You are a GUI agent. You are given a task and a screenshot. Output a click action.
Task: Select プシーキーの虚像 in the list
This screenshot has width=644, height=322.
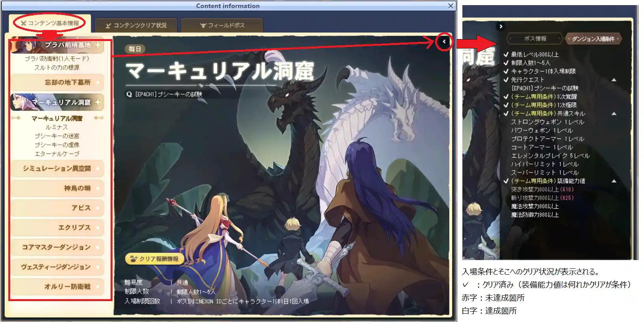(x=57, y=145)
